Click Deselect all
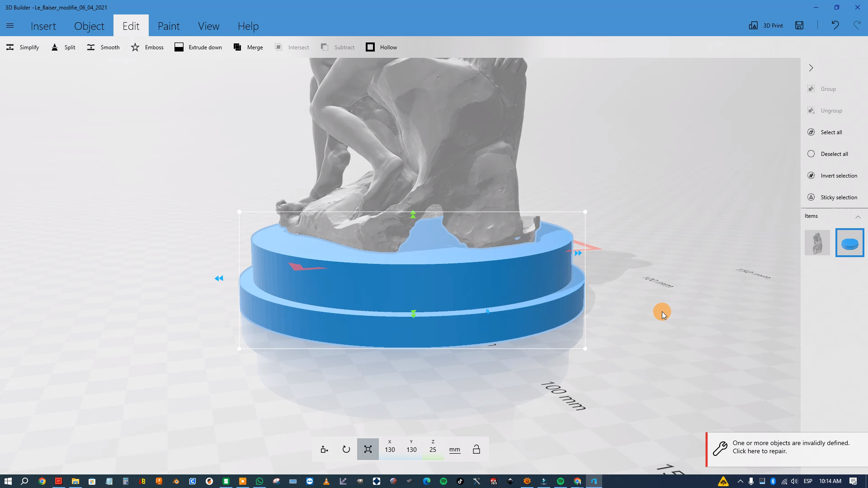Viewport: 868px width, 488px height. tap(828, 154)
